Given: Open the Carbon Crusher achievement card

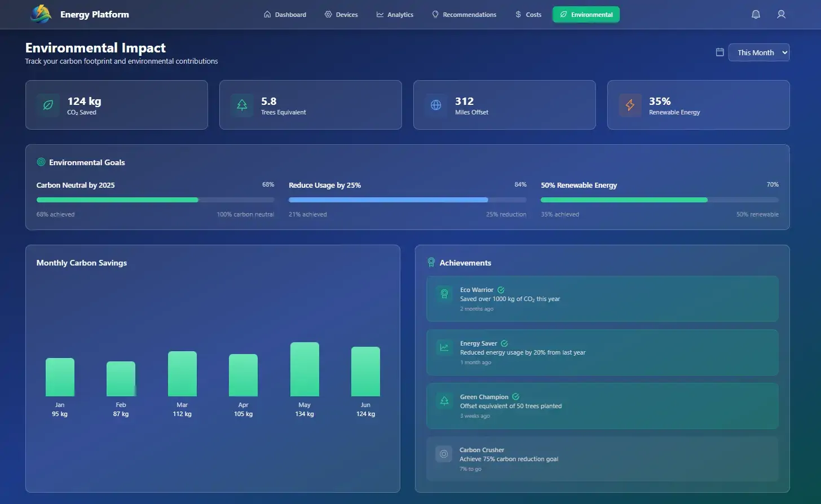Looking at the screenshot, I should point(602,459).
